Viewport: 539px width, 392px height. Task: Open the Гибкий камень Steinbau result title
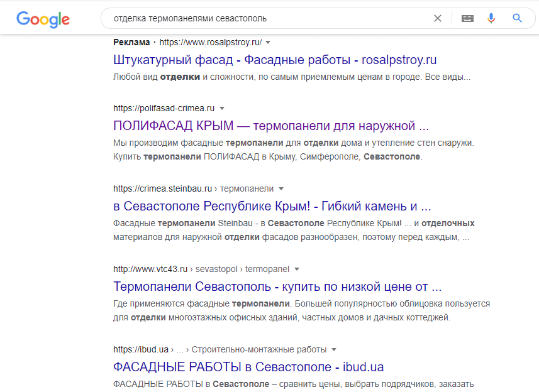pos(272,206)
